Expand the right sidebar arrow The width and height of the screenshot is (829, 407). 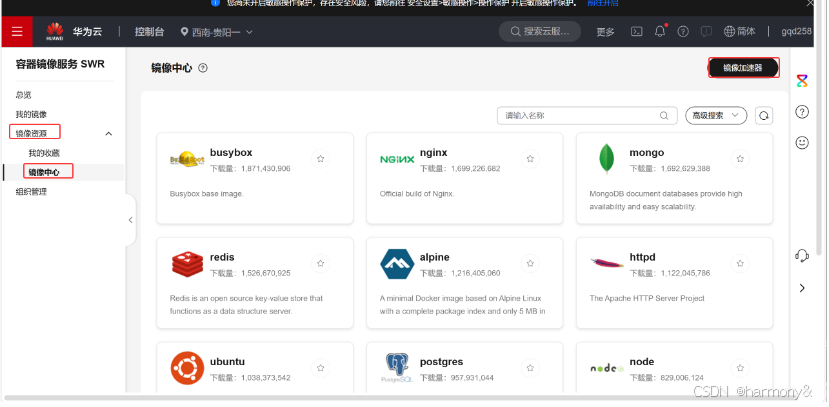[802, 288]
